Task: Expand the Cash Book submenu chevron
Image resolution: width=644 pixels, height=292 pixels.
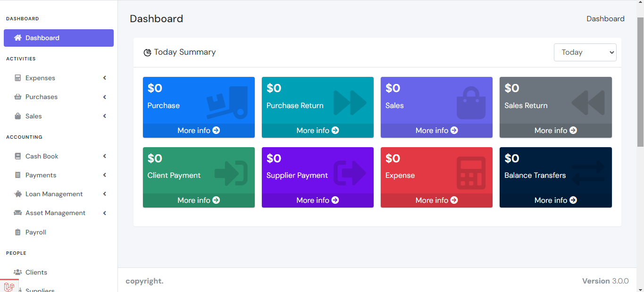Action: [105, 156]
